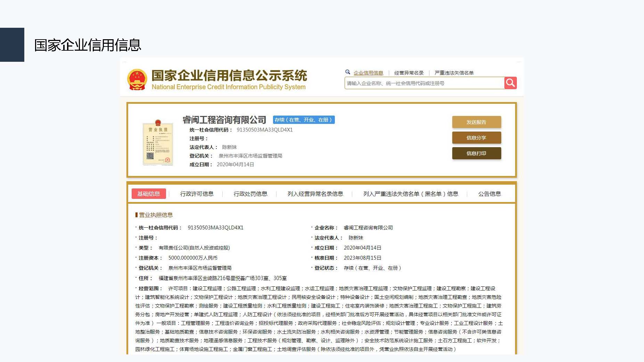The width and height of the screenshot is (644, 362).
Task: Click the slide heading 国家企业信用信息
Action: [x=88, y=45]
